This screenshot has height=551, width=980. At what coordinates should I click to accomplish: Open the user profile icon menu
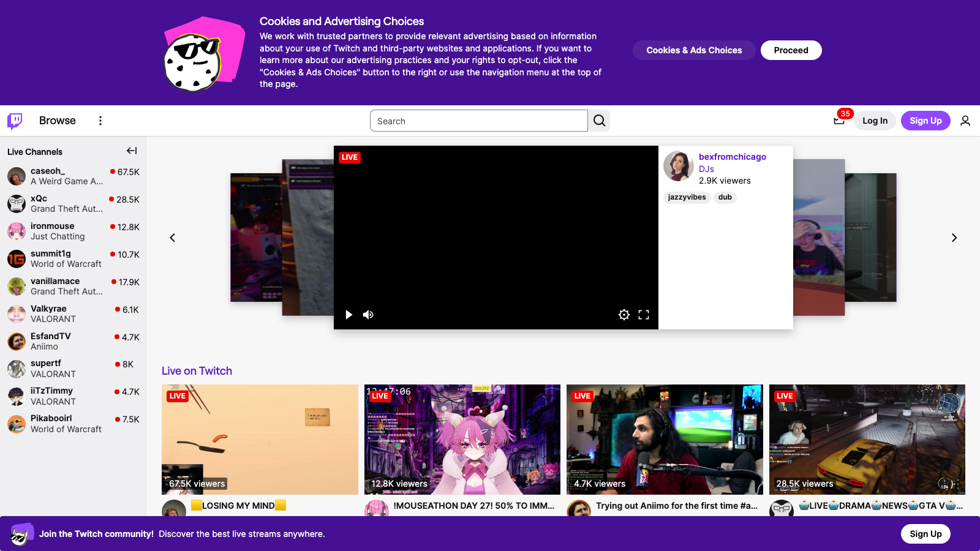click(x=965, y=121)
